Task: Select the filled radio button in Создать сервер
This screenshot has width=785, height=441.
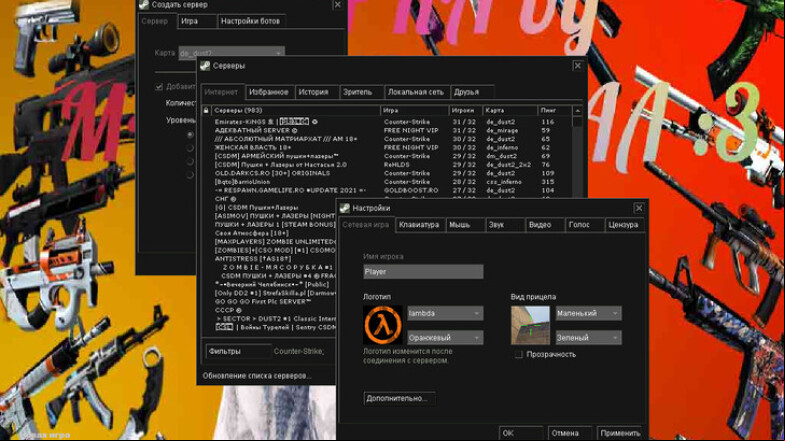Action: coord(190,135)
